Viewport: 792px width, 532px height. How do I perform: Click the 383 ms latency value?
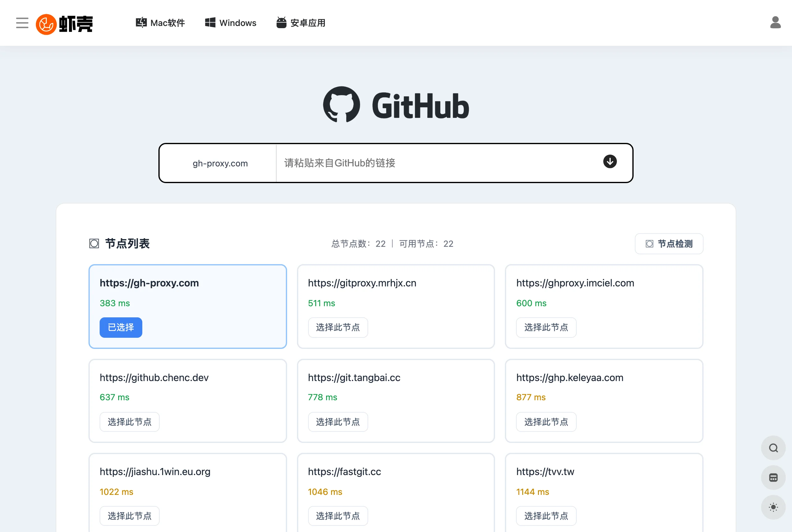(x=115, y=303)
